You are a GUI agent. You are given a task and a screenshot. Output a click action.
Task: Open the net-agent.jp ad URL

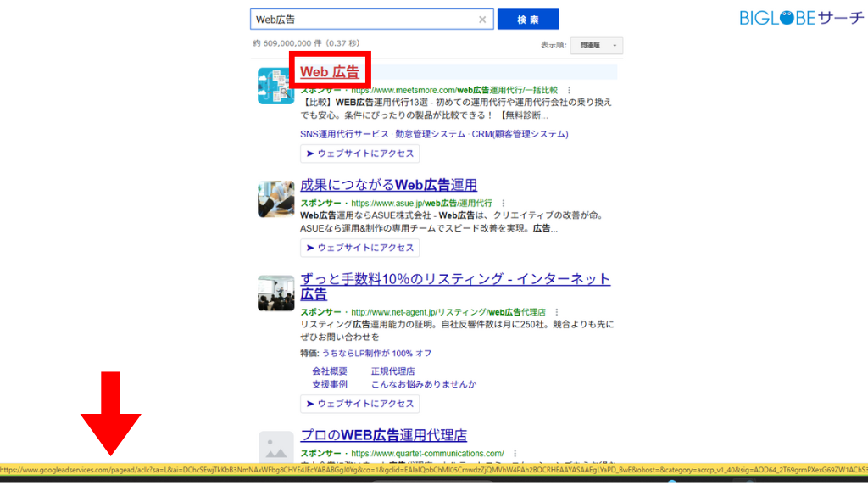(448, 312)
